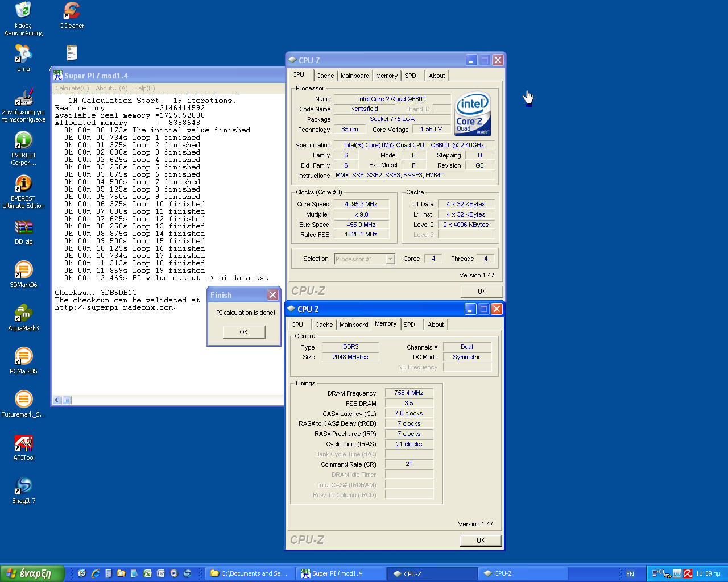Open the Help(H) menu in Super PI
The image size is (728, 582).
tap(144, 88)
